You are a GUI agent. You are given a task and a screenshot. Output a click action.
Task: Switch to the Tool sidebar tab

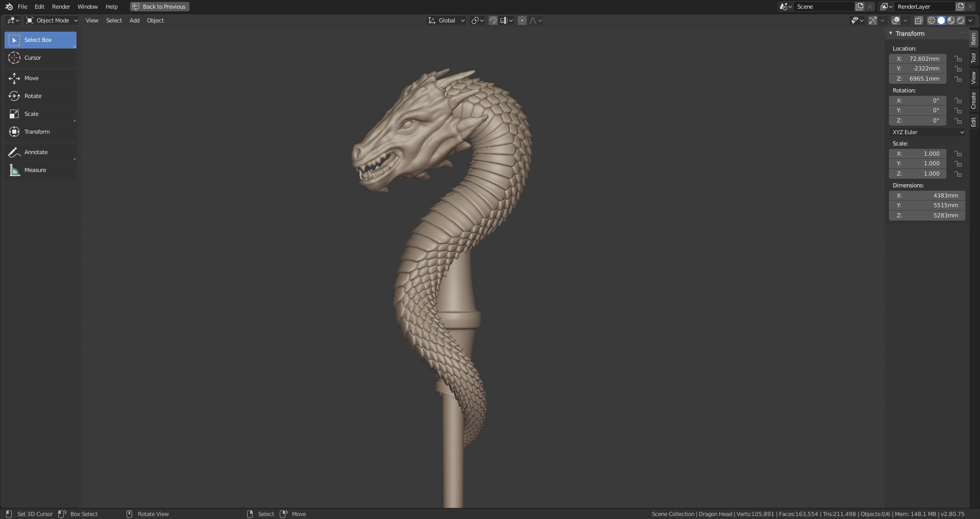(974, 58)
